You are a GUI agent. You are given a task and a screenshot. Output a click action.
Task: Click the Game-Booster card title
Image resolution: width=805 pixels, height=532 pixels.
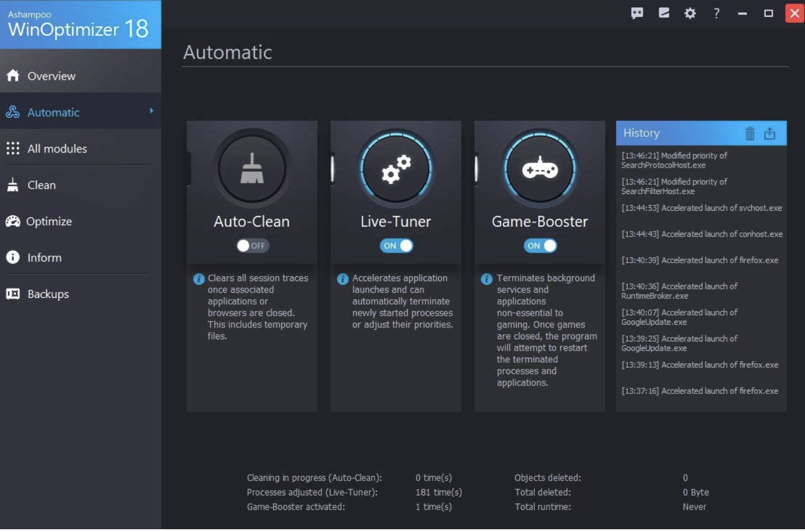click(539, 221)
